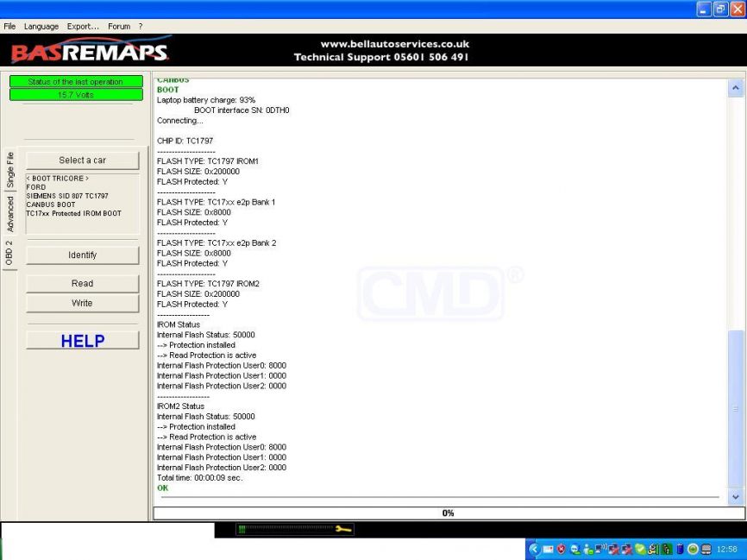The image size is (747, 560).
Task: Click the Identify button
Action: coord(83,255)
